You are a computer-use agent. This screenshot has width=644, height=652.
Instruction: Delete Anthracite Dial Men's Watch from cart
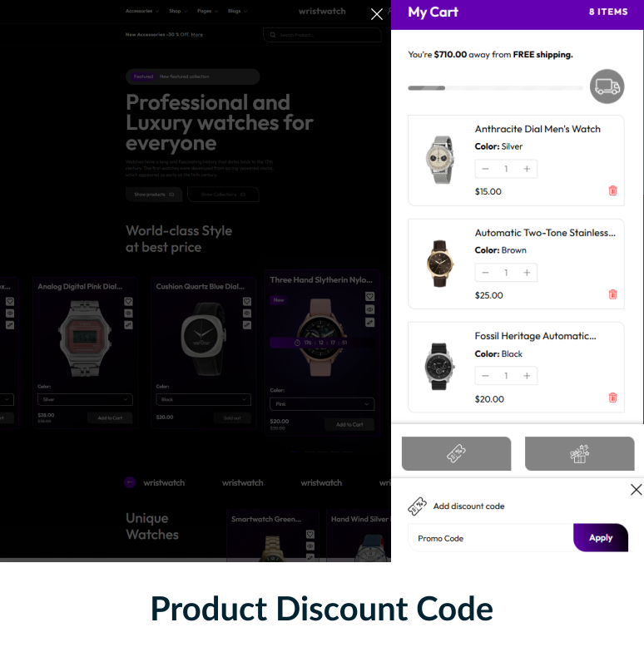pyautogui.click(x=612, y=191)
